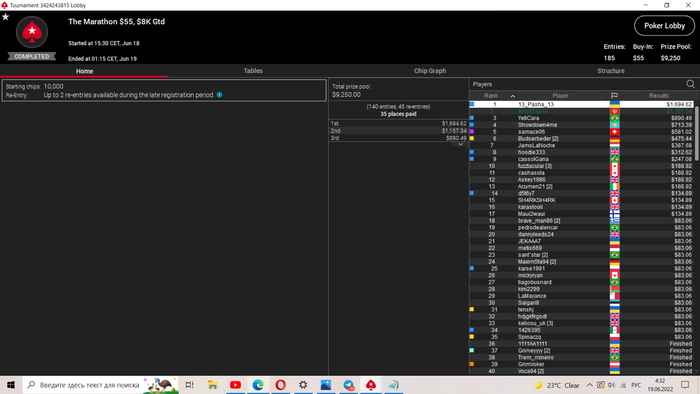This screenshot has width=700, height=394.
Task: Click the 3rd place $890.49 prize row
Action: [398, 138]
